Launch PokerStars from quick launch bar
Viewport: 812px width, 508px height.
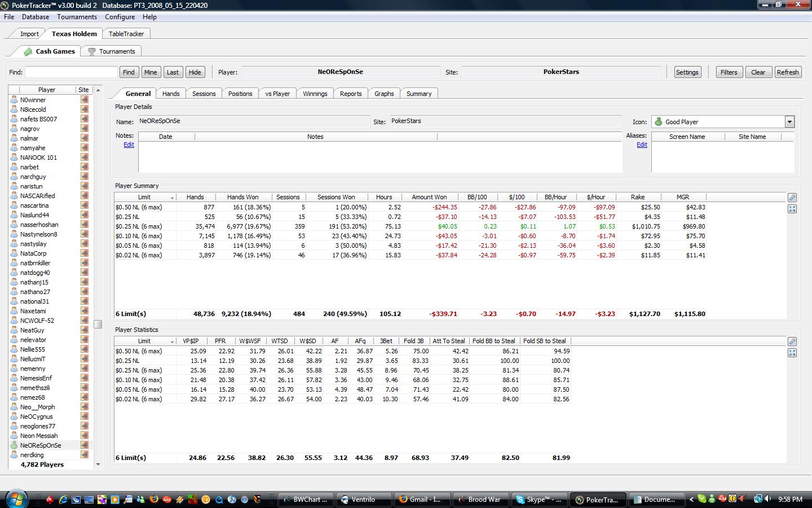click(x=50, y=500)
